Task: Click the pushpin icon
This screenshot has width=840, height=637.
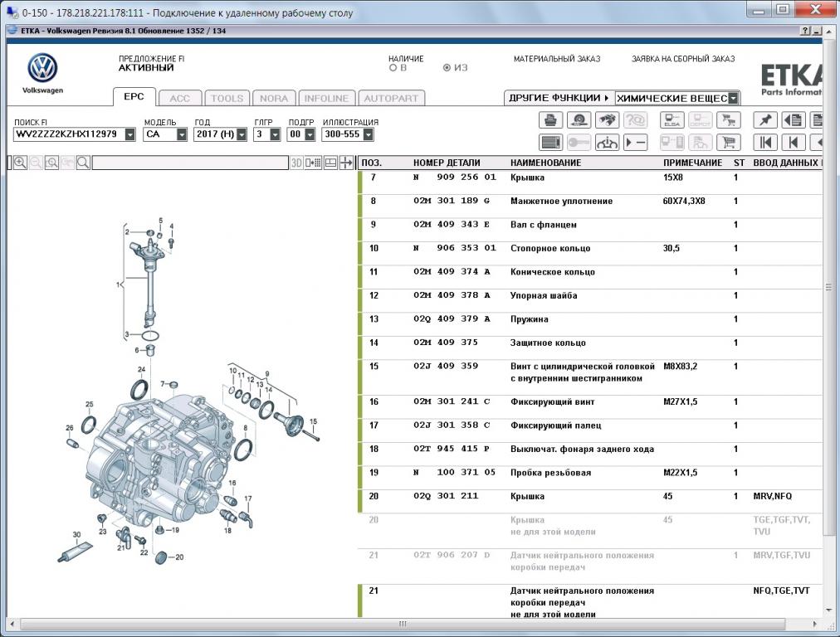Action: pyautogui.click(x=765, y=120)
